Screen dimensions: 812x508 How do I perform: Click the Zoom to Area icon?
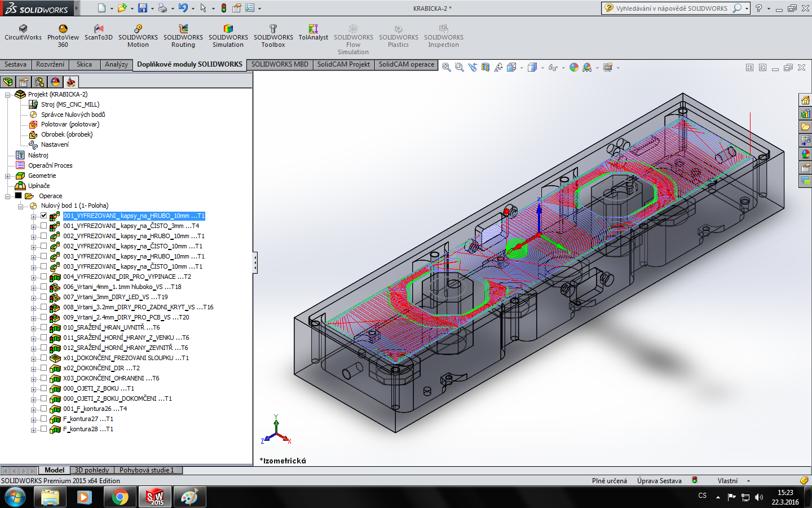(x=460, y=67)
